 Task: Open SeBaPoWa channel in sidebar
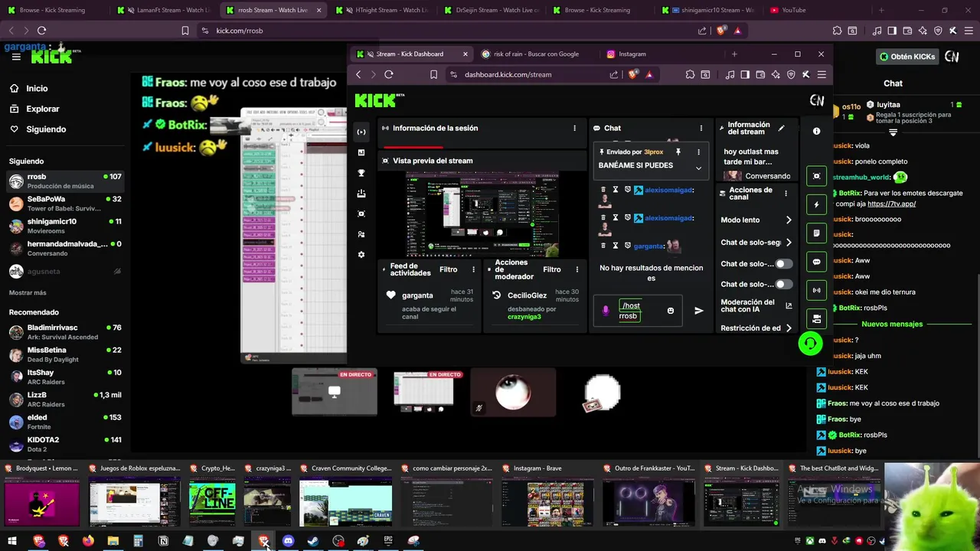(x=64, y=203)
